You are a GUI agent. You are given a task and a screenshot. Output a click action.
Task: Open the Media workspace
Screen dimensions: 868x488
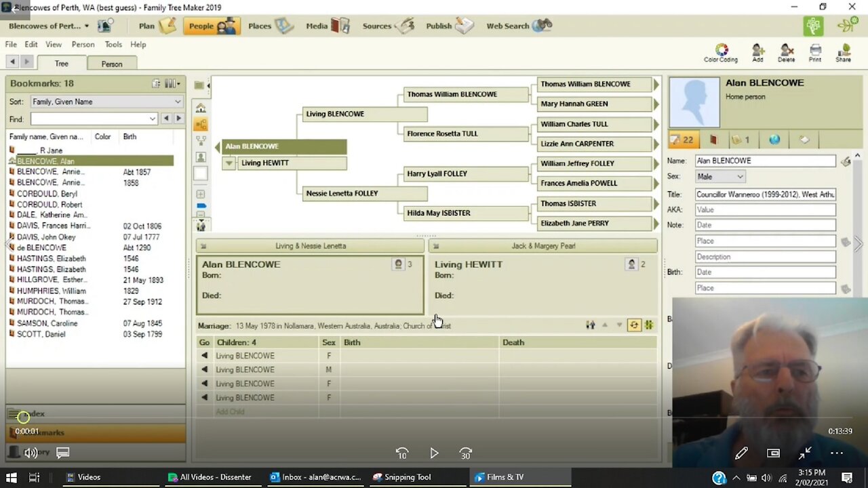pos(328,26)
